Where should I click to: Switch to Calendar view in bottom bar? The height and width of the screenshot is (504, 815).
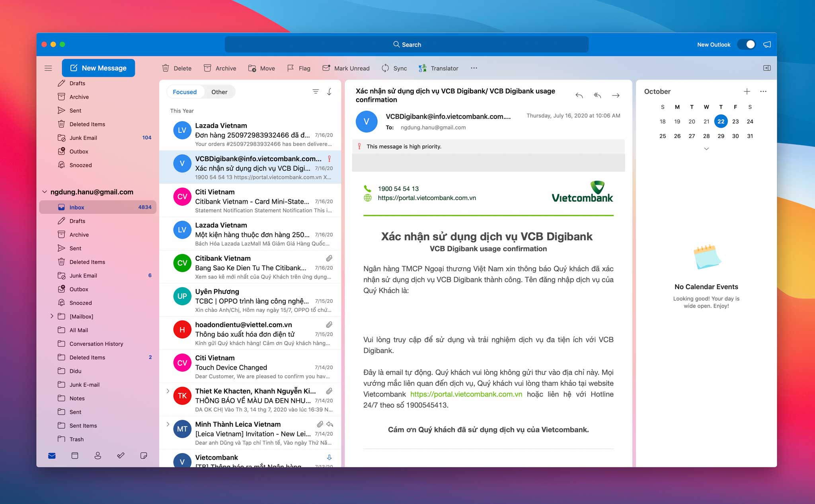click(75, 456)
